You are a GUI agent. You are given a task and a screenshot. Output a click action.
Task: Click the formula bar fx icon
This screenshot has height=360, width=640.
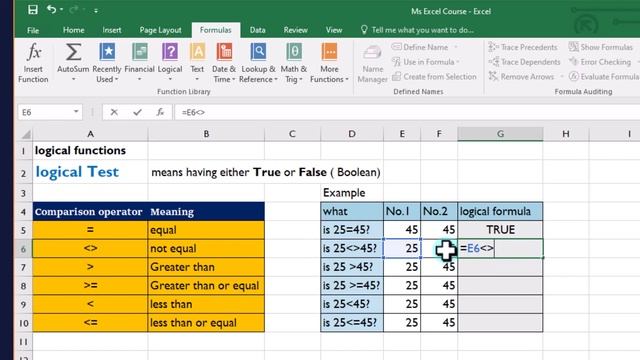click(160, 112)
